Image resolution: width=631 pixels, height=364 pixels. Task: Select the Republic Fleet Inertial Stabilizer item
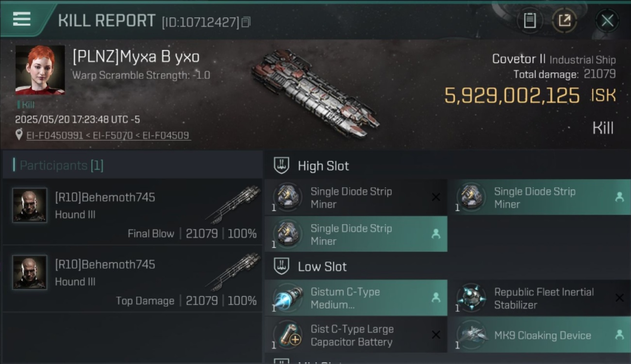tap(539, 298)
